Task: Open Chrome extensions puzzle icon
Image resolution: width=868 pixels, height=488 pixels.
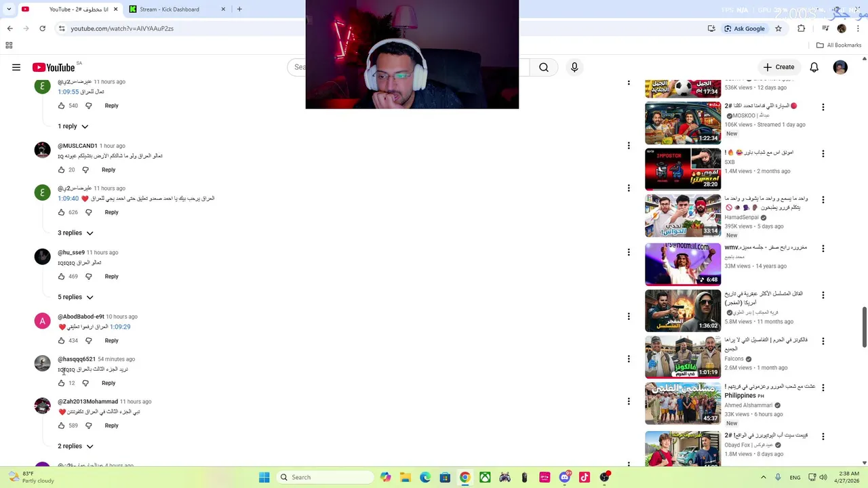Action: point(802,28)
